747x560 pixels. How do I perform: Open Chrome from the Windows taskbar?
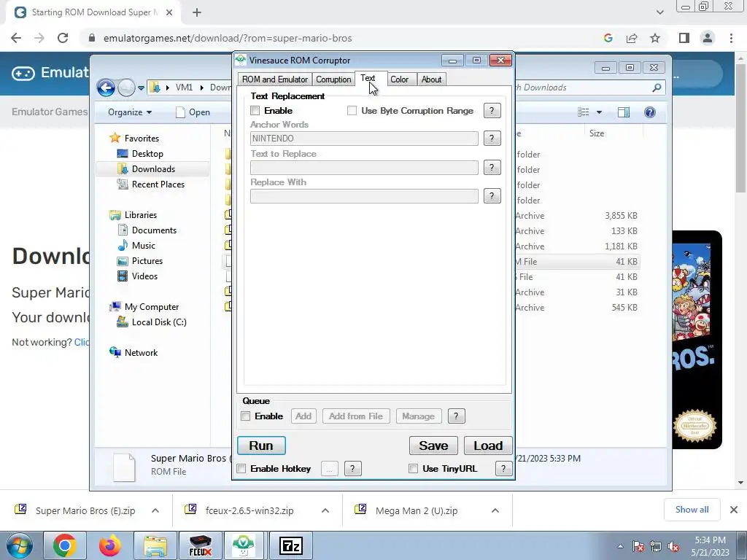[x=64, y=545]
